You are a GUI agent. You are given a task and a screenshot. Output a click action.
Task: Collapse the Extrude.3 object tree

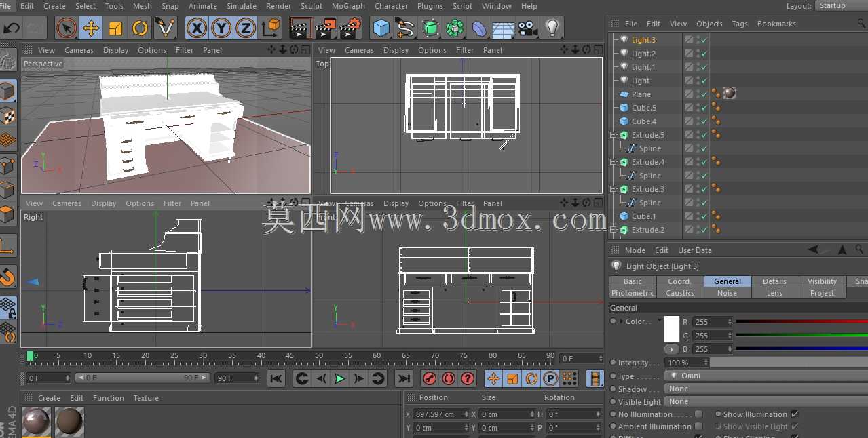614,189
